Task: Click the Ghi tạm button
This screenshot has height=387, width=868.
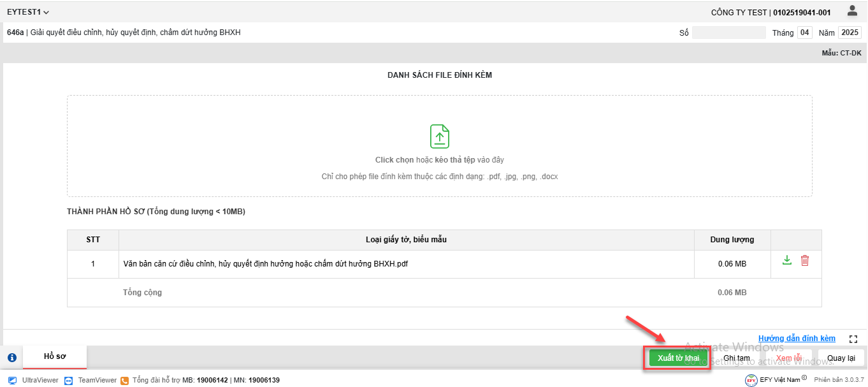Action: [x=737, y=358]
